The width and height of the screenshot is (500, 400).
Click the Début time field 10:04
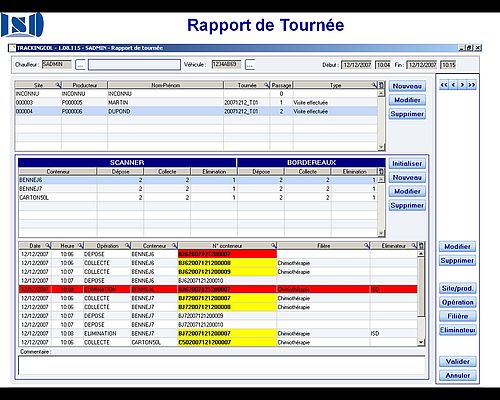click(x=383, y=65)
